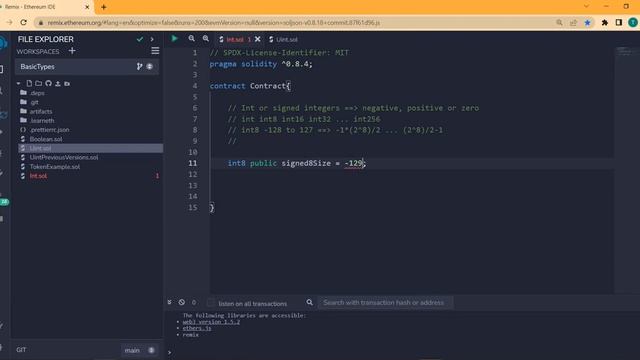Open the main branch selector
The height and width of the screenshot is (360, 640).
point(139,350)
